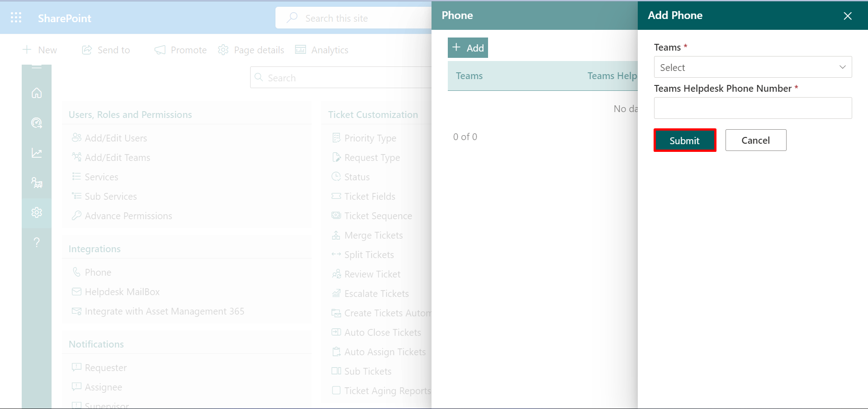Image resolution: width=868 pixels, height=409 pixels.
Task: Click the Merge Tickets icon
Action: (x=336, y=235)
